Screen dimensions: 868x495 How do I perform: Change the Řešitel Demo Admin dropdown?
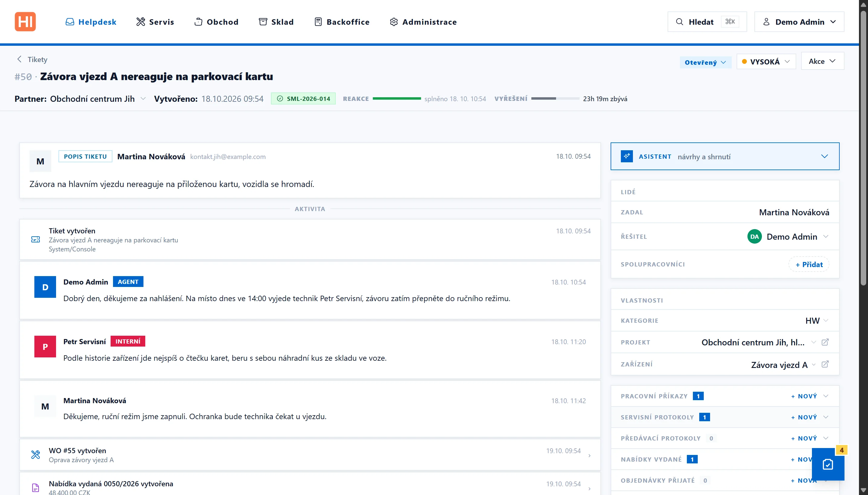coord(788,237)
